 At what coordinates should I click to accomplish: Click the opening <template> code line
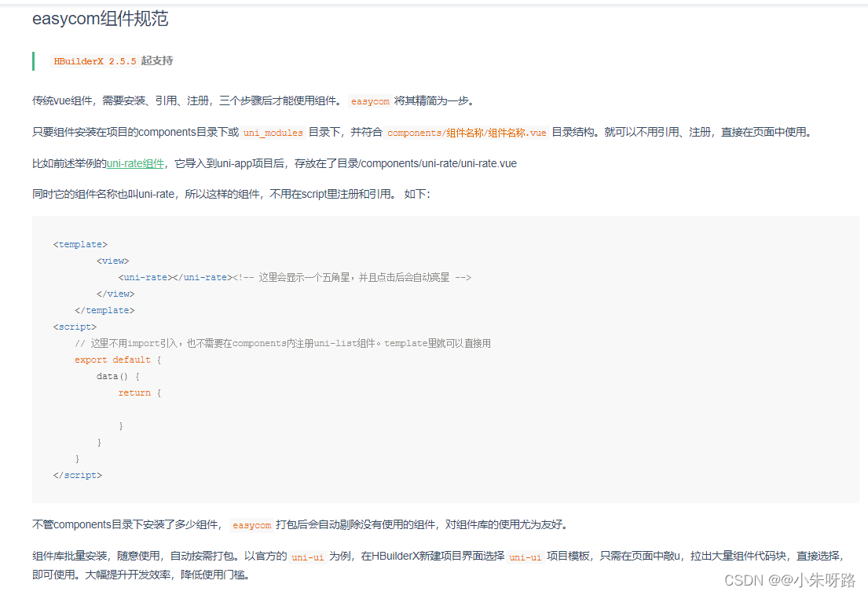[80, 244]
